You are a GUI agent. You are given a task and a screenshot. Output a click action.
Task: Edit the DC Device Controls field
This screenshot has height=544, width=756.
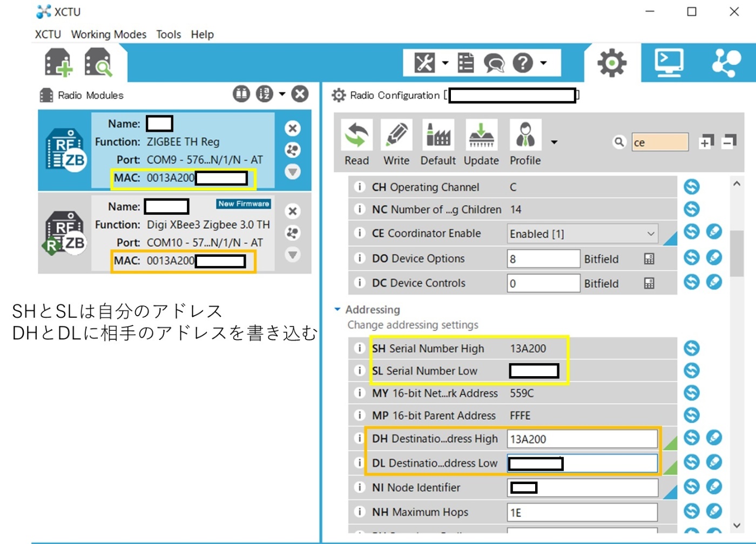tap(544, 283)
